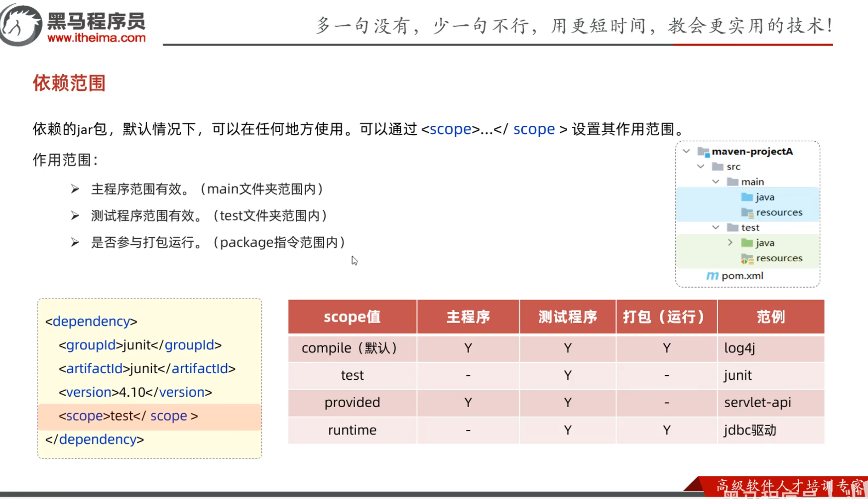Click the groupId junit line
This screenshot has height=499, width=868.
(x=140, y=345)
